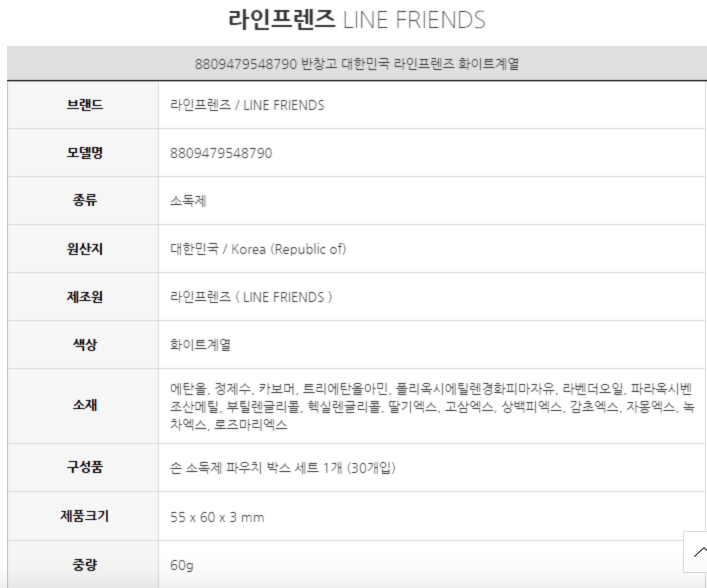Select the 종류 row label

pos(84,200)
